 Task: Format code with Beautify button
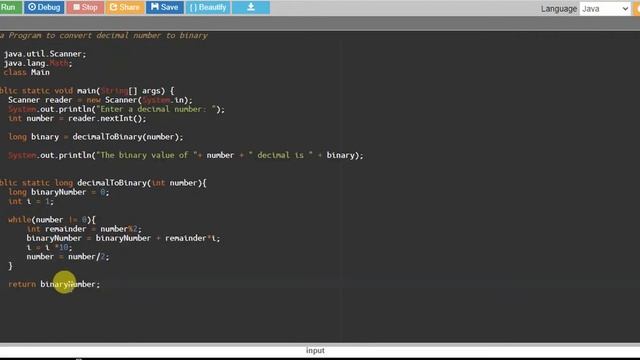point(208,7)
